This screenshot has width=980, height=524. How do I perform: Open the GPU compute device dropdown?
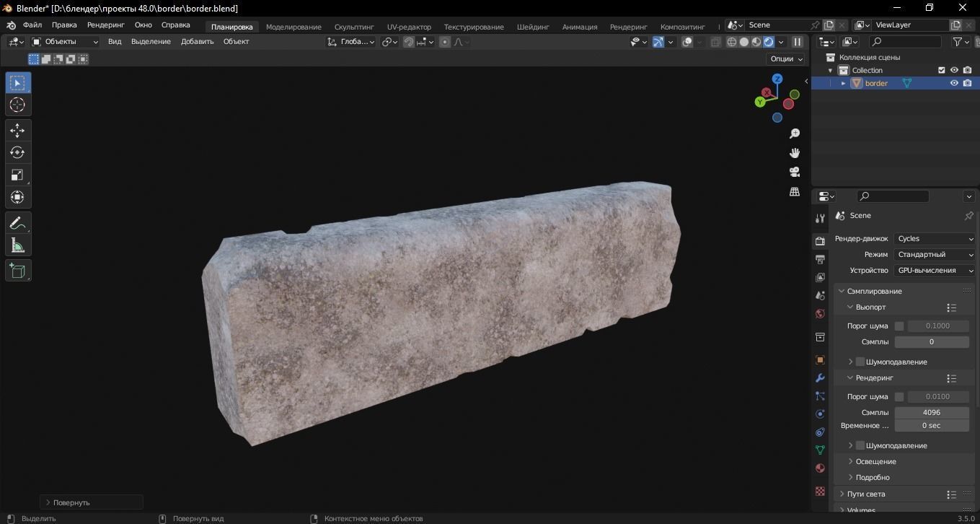click(x=935, y=271)
